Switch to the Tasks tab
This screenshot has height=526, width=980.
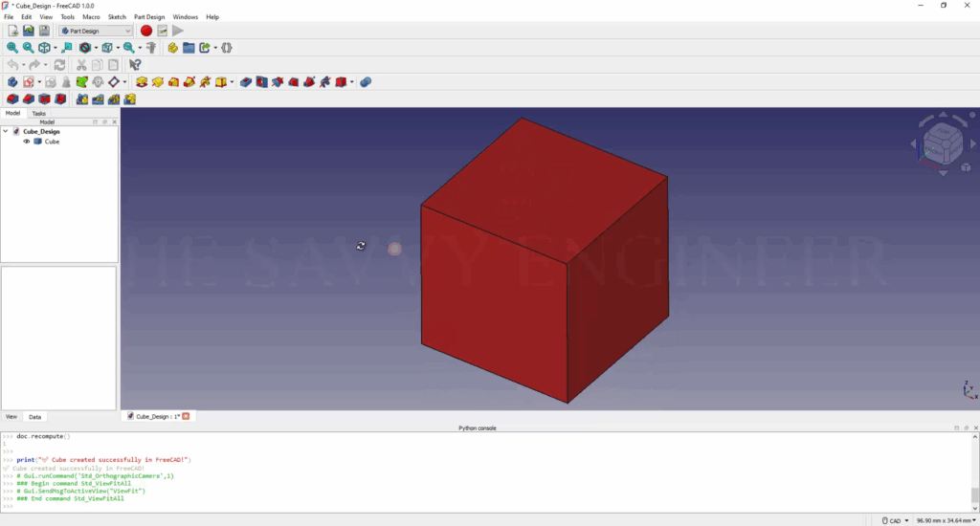38,113
